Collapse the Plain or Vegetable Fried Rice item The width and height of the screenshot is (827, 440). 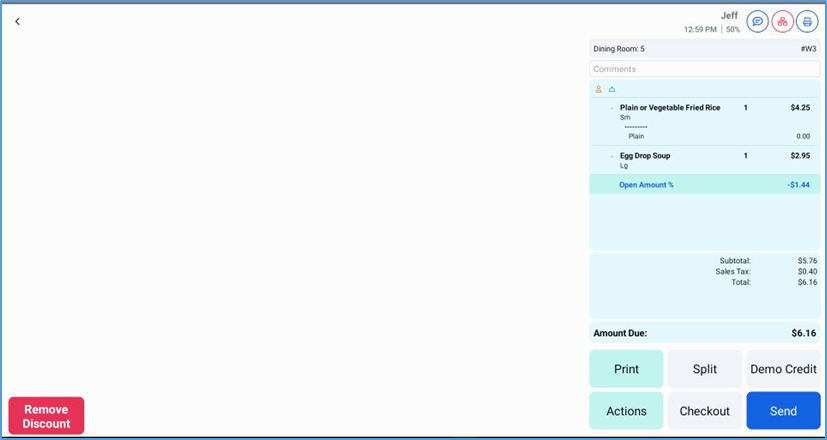point(611,108)
